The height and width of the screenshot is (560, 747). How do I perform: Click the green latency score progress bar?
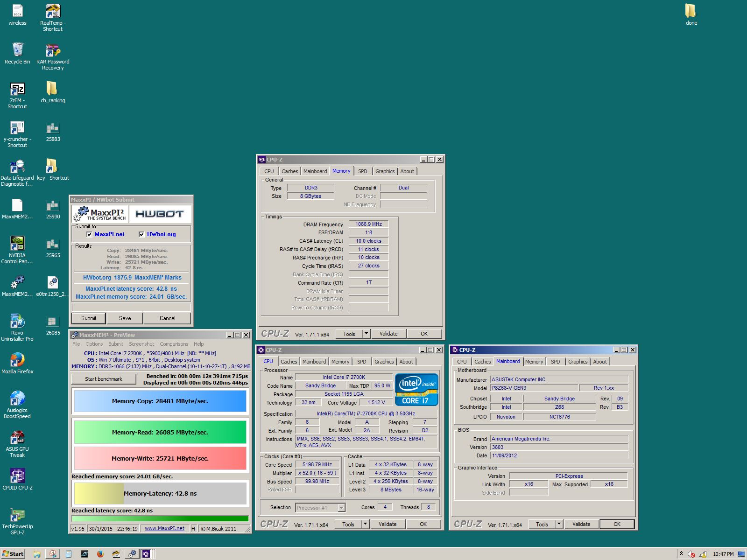coord(160,518)
